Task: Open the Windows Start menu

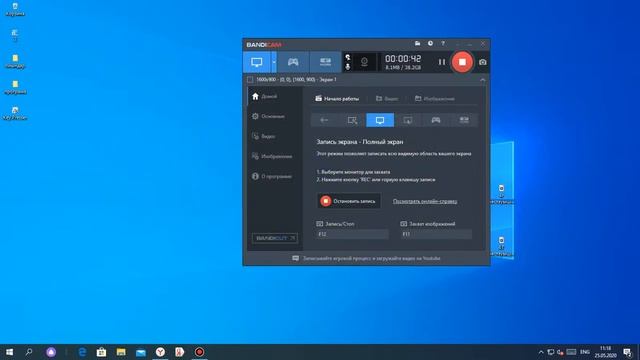Action: tap(9, 352)
